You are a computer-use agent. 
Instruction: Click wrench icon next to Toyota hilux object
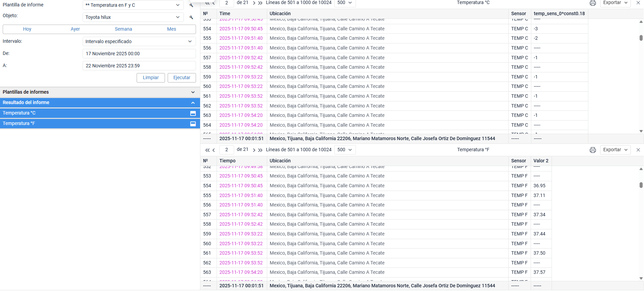point(191,17)
